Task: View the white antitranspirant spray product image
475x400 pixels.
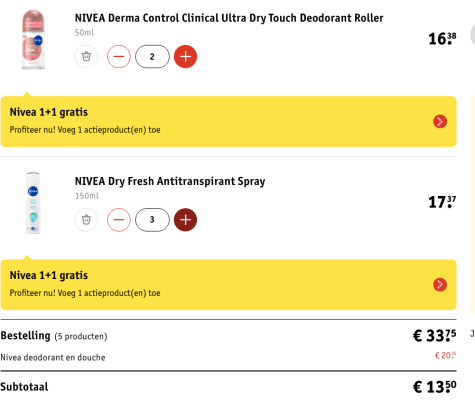Action: (33, 203)
